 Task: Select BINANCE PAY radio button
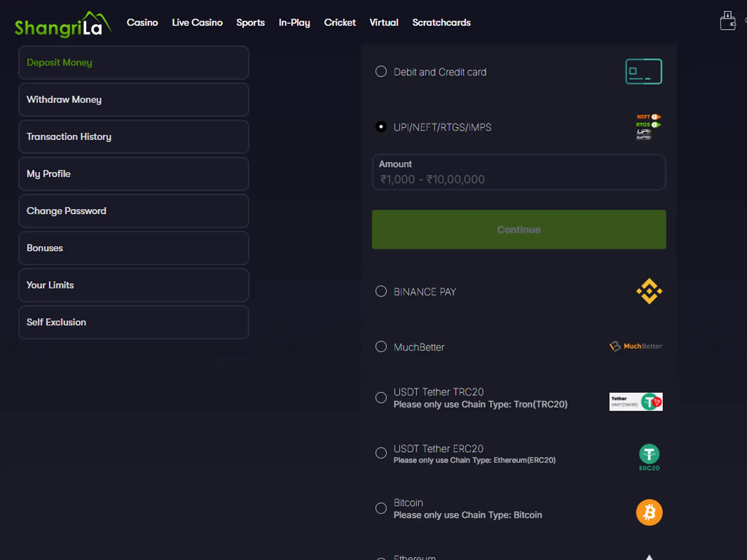[x=381, y=291]
